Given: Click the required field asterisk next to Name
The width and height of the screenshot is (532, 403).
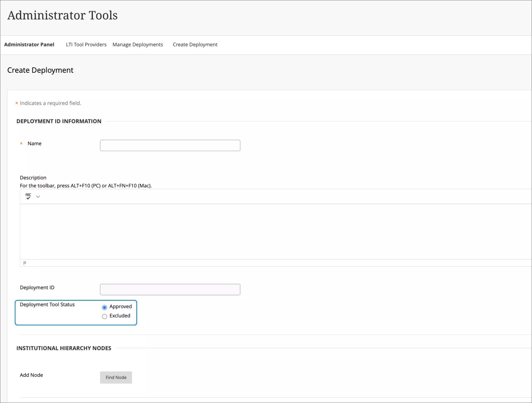Looking at the screenshot, I should [21, 144].
